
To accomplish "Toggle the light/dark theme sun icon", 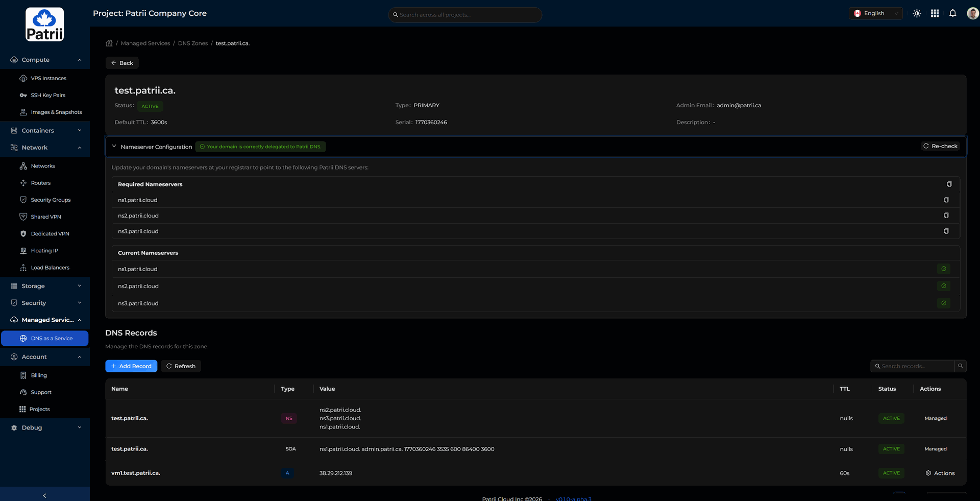I will [917, 14].
